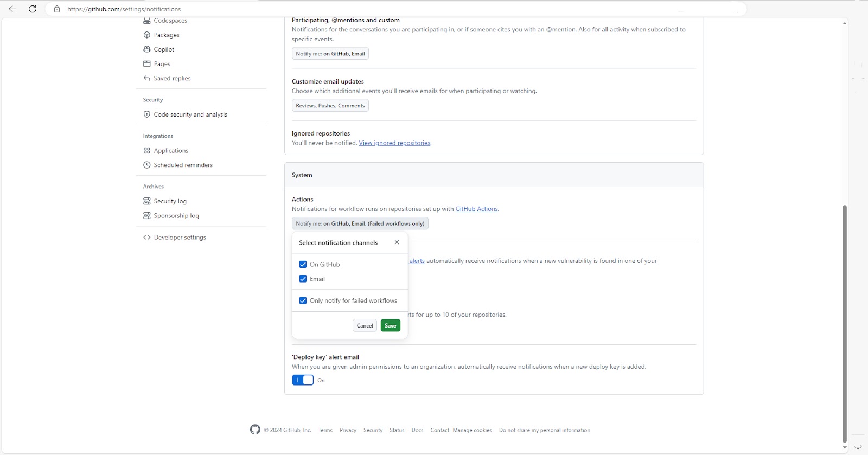Click the site lock icon in address bar
Viewport: 868px width, 455px height.
click(x=57, y=9)
